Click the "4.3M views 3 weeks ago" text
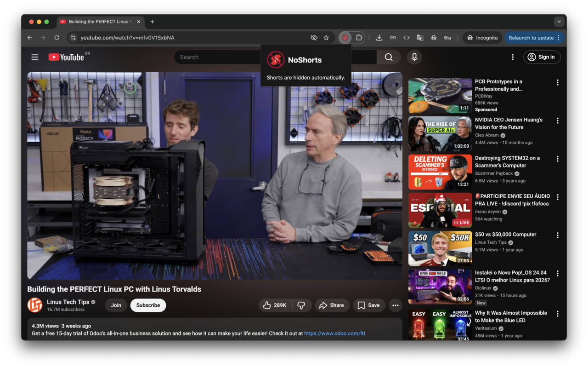 coord(61,326)
